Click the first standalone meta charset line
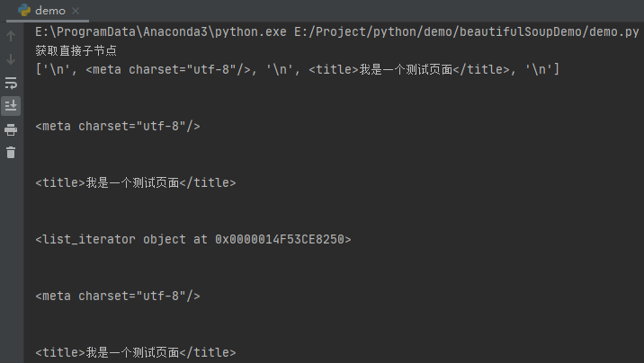The image size is (644, 363). [x=118, y=126]
